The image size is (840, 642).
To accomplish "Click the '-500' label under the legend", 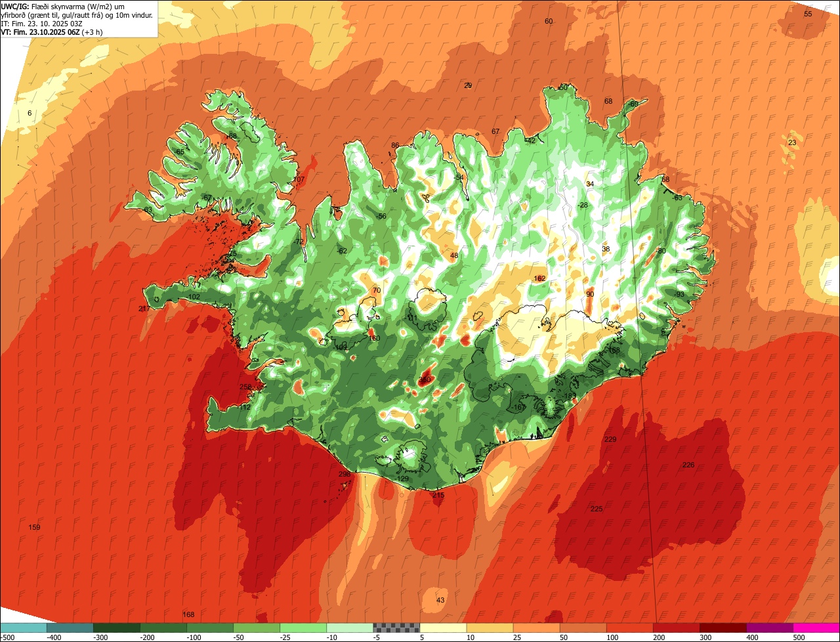I will pyautogui.click(x=8, y=637).
